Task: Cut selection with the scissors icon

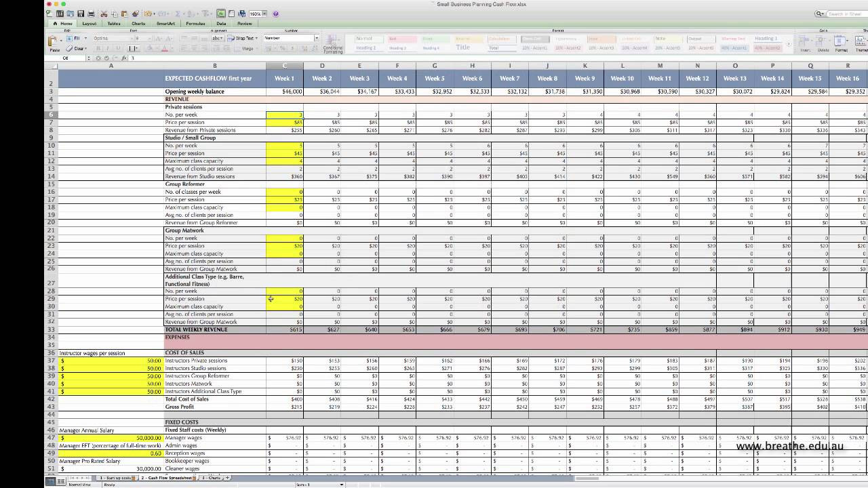Action: [x=104, y=13]
